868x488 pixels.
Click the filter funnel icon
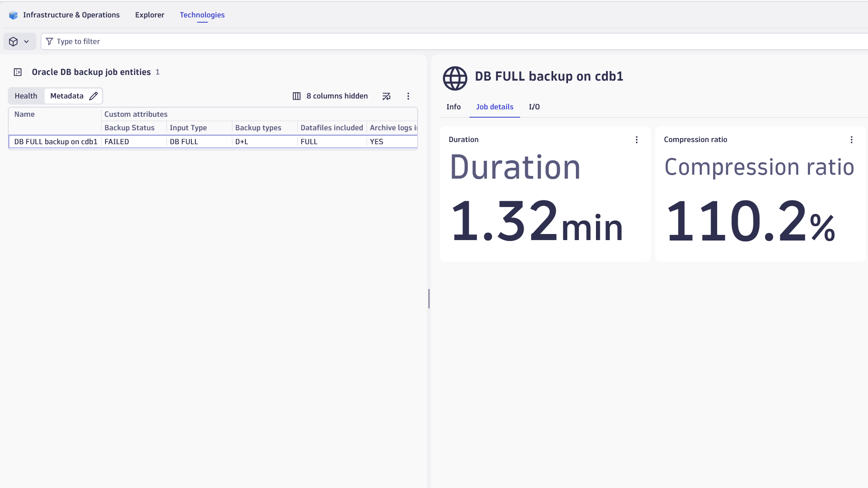pos(49,41)
